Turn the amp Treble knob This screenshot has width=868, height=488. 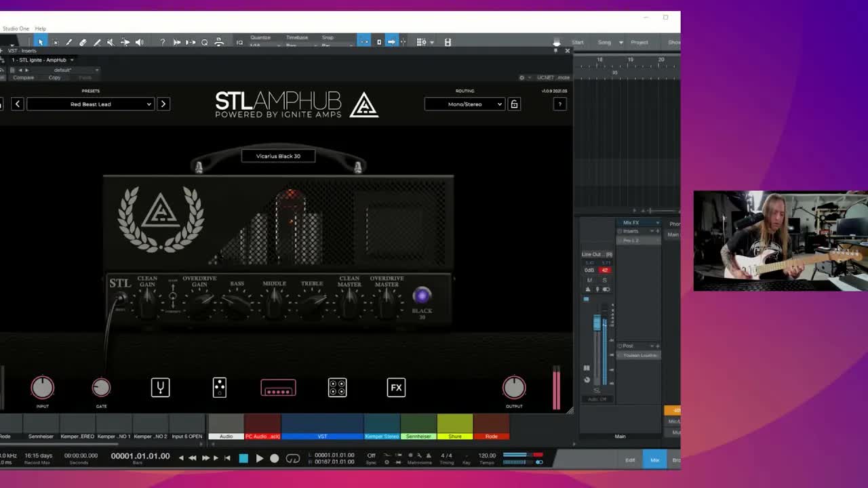click(x=311, y=304)
